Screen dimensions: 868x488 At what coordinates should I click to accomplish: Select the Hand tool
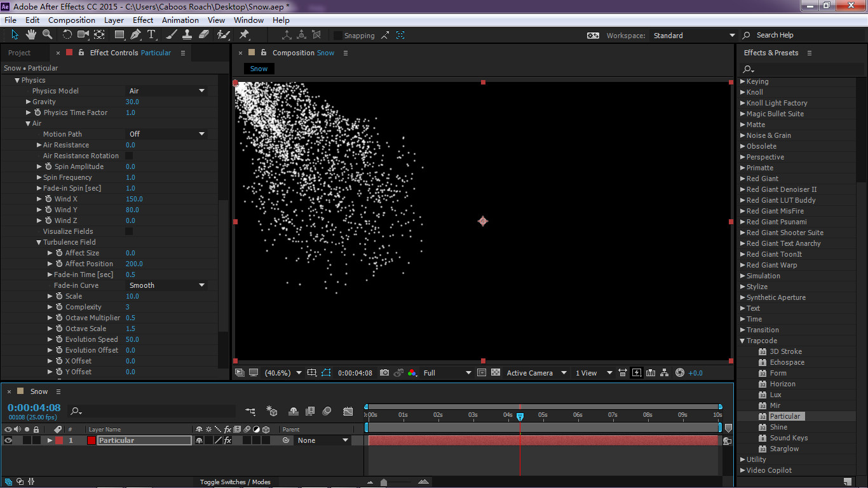click(x=32, y=34)
